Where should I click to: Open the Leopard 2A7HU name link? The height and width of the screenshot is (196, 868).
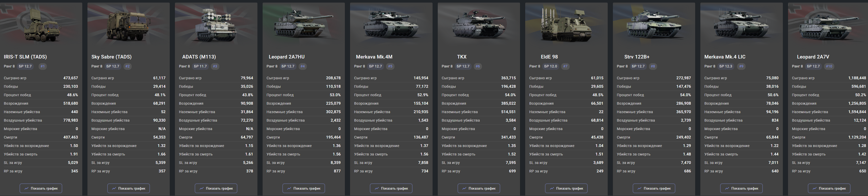point(287,57)
